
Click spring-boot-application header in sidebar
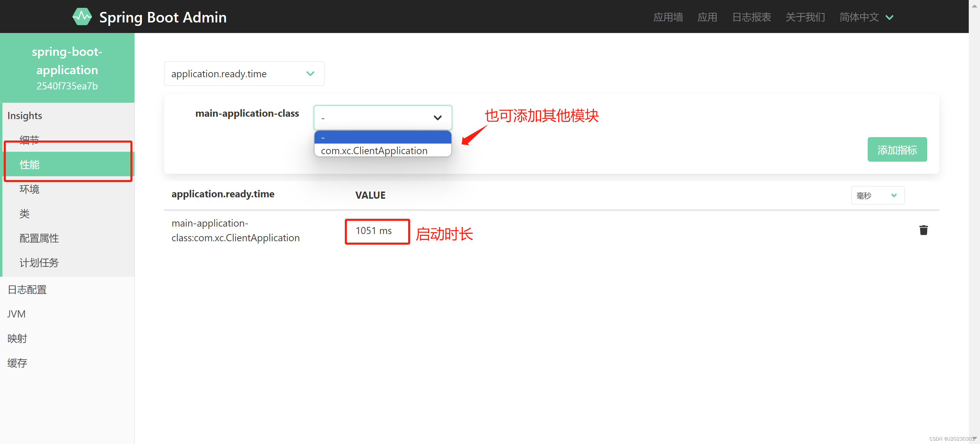tap(67, 68)
